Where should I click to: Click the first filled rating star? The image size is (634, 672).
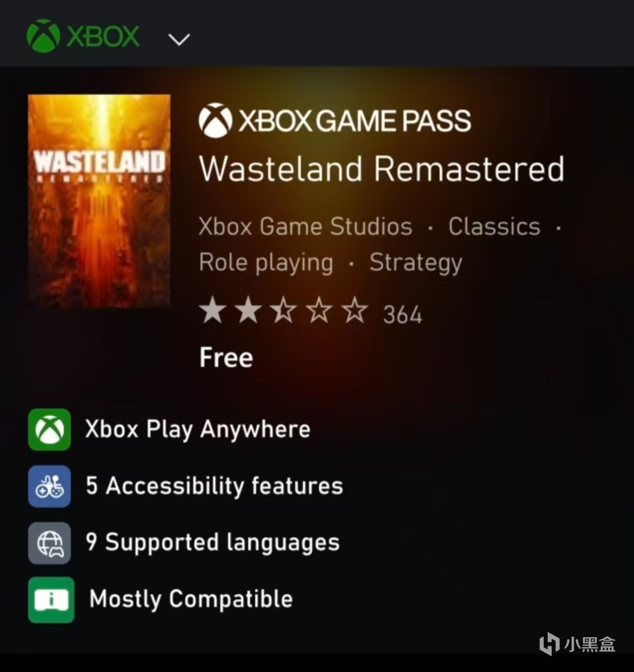click(x=212, y=310)
